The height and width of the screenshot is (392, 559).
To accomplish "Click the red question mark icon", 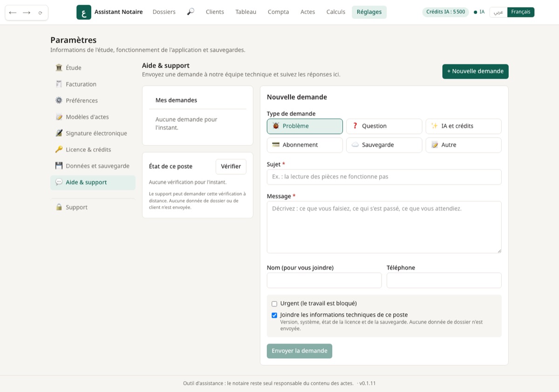I will [355, 126].
